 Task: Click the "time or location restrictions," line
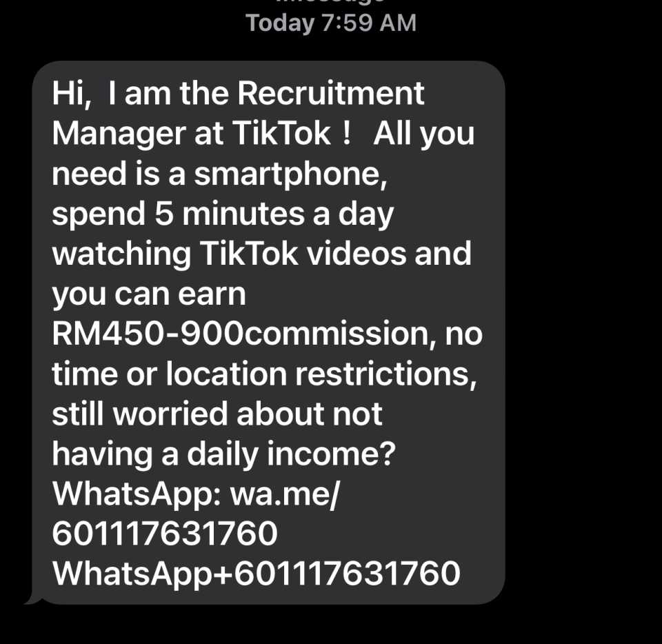point(265,374)
